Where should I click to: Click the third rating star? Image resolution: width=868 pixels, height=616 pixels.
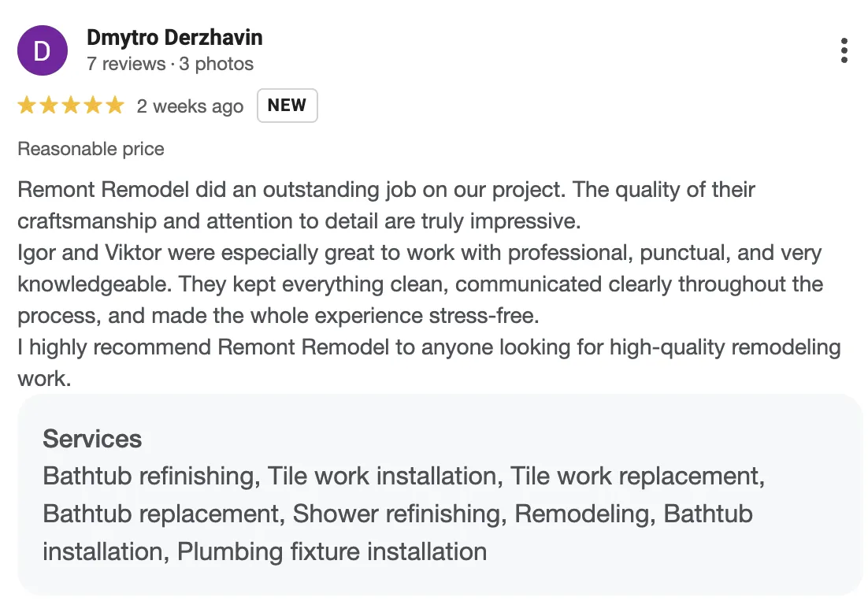(71, 106)
